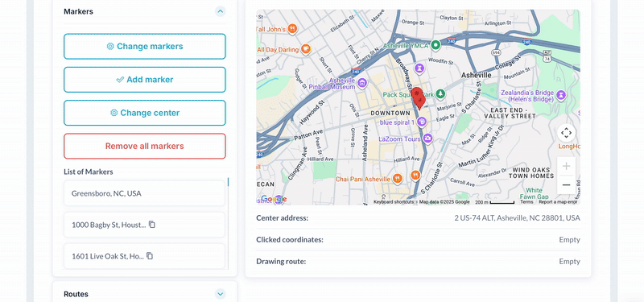Click Wind Oaks Town Homes label
644x302 pixels.
531,173
